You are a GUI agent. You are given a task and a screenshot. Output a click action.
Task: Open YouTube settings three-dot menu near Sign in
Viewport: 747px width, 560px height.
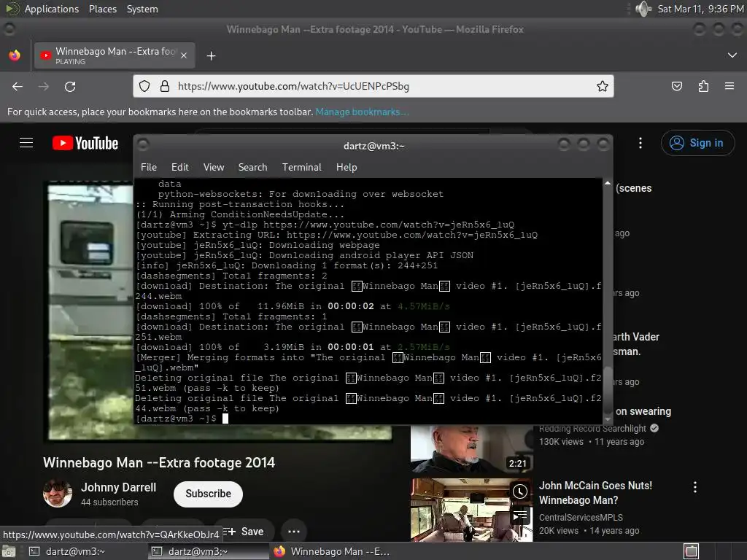point(640,143)
